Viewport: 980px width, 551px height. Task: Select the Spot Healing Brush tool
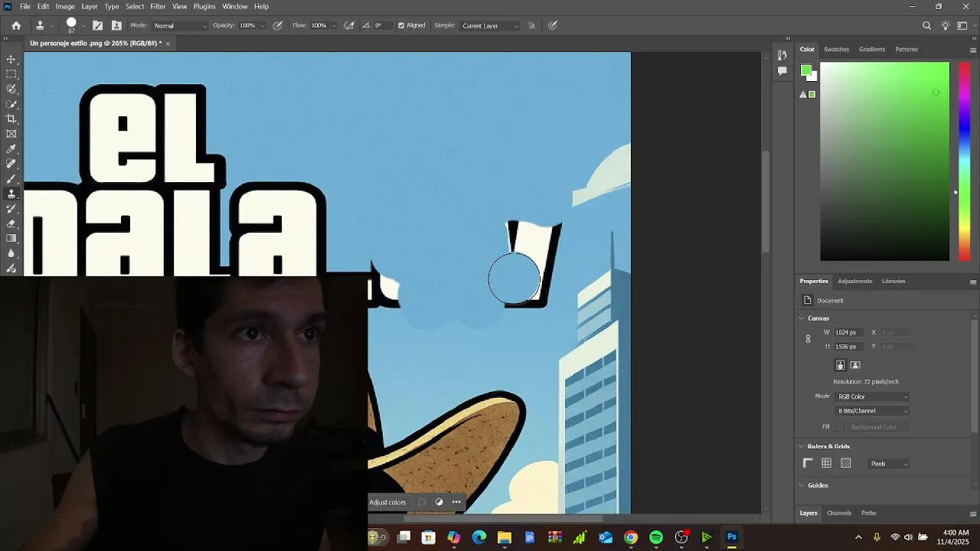tap(11, 164)
